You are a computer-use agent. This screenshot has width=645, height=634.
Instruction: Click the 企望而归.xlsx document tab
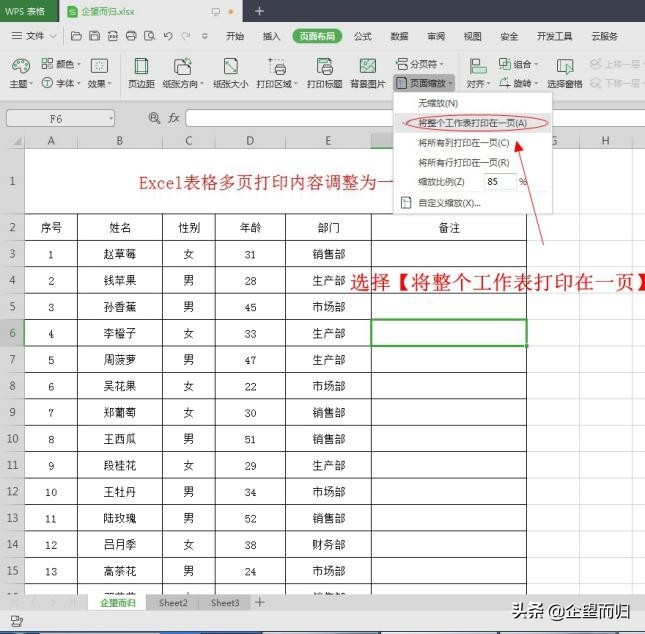pos(151,11)
